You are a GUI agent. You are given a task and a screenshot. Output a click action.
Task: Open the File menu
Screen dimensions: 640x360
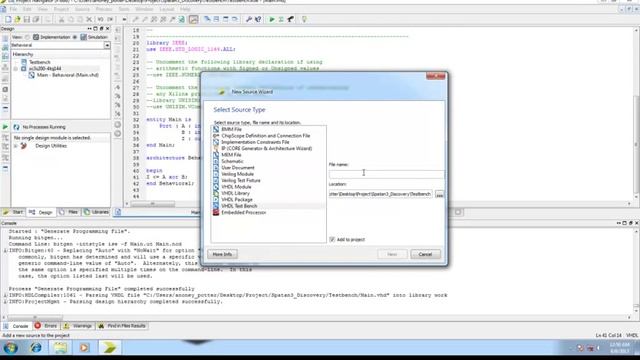(x=13, y=9)
